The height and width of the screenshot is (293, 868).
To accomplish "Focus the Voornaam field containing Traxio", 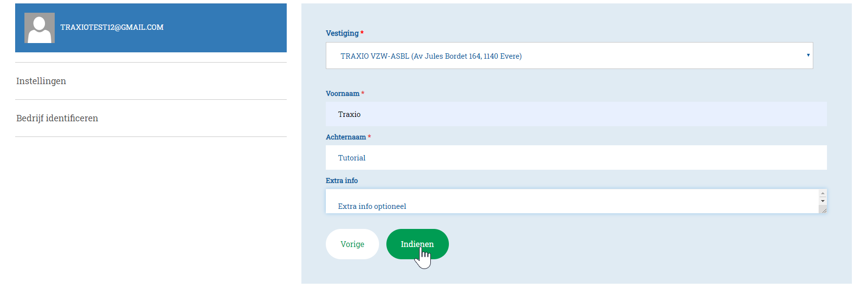I will tap(575, 114).
